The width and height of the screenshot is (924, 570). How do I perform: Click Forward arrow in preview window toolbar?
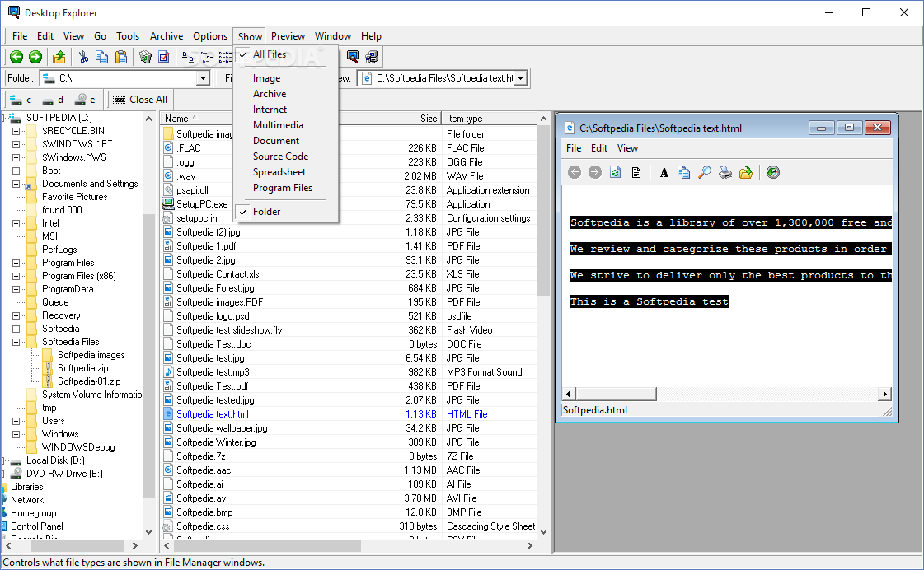coord(595,172)
